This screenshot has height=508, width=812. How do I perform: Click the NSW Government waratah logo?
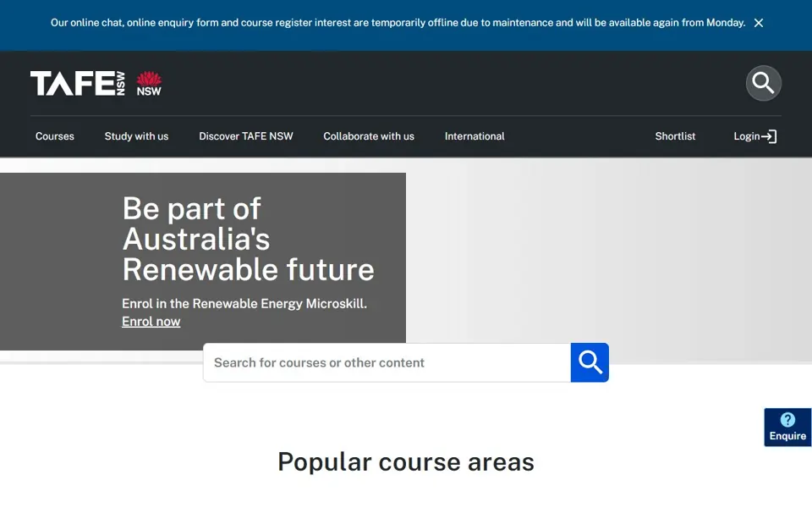(149, 84)
